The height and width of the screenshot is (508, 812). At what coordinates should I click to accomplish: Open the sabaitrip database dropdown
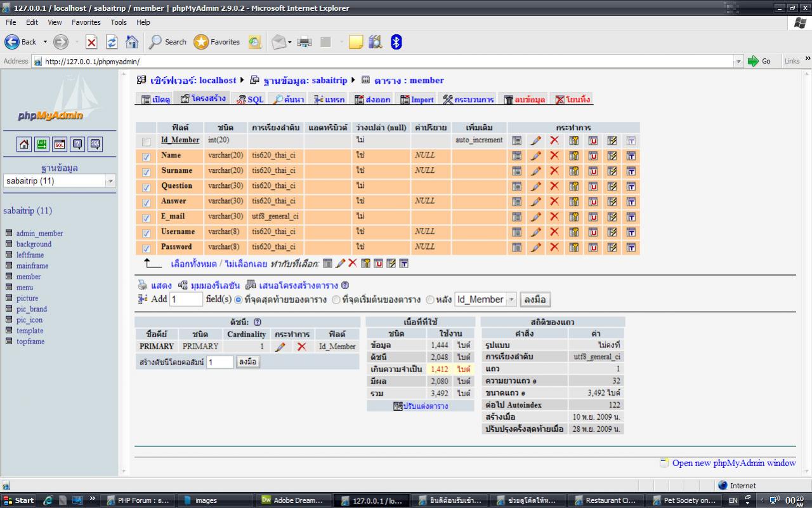[110, 181]
